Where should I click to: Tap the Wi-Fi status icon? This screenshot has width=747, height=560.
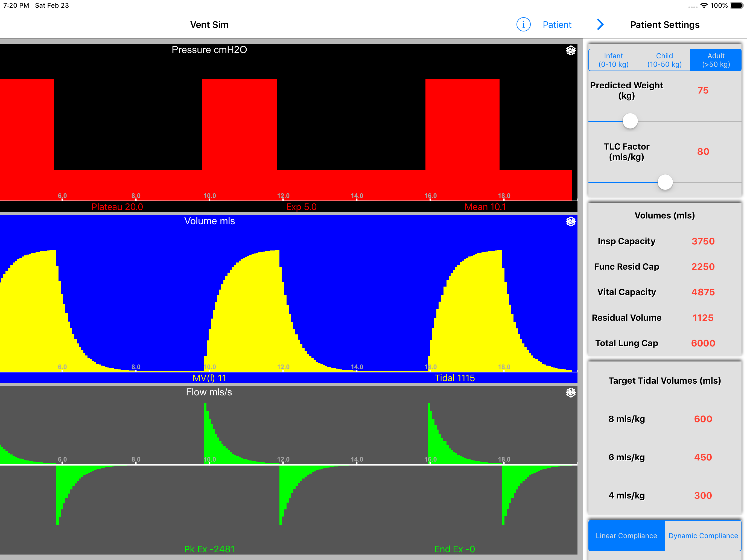(x=704, y=5)
